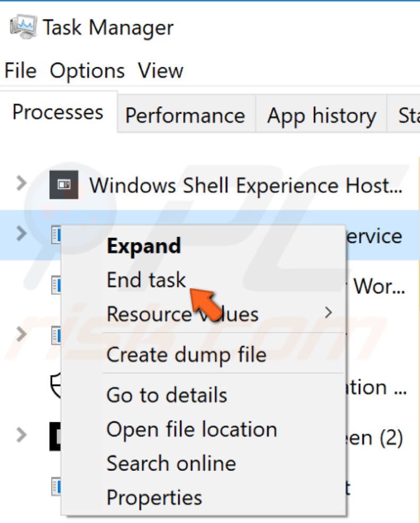Switch to the App history tab

click(x=322, y=115)
